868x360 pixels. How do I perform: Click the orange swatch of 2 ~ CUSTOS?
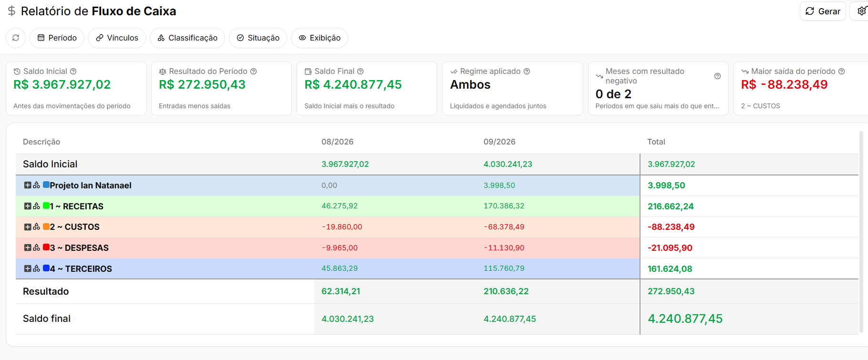(x=46, y=226)
